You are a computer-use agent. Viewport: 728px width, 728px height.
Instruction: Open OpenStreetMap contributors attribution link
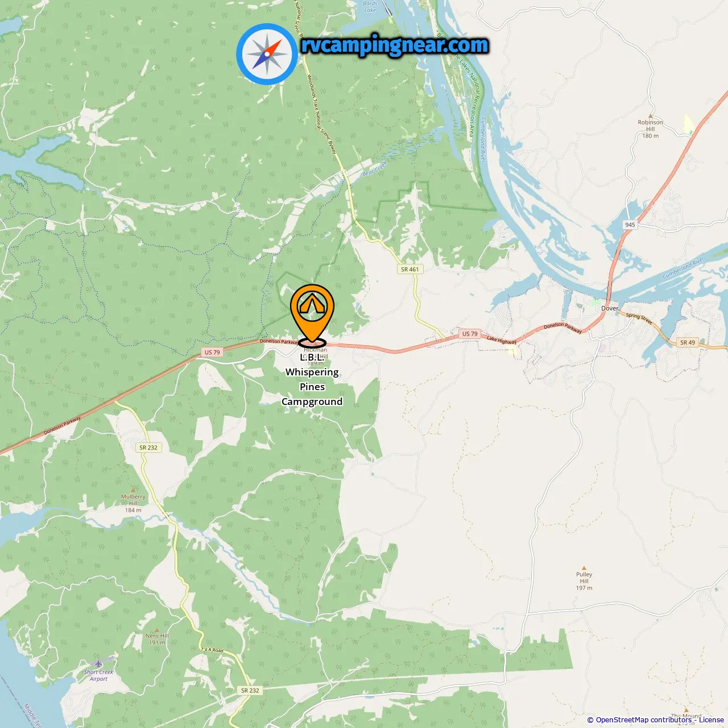[x=643, y=720]
